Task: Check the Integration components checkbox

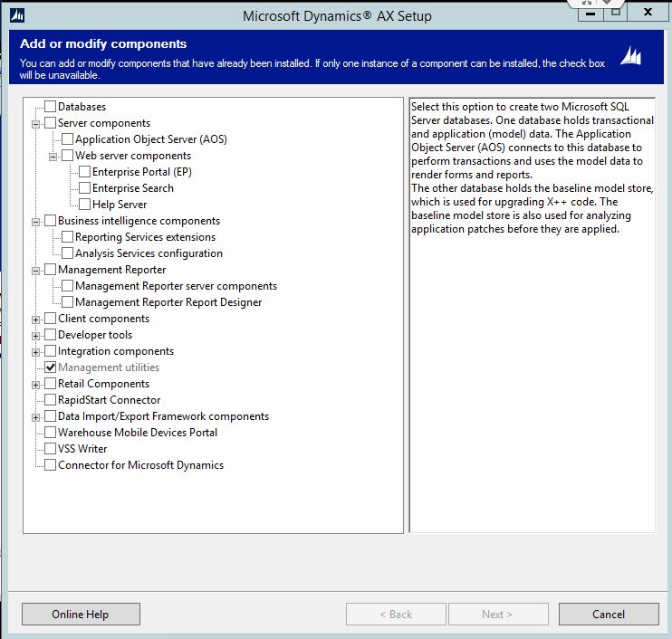Action: pos(50,351)
